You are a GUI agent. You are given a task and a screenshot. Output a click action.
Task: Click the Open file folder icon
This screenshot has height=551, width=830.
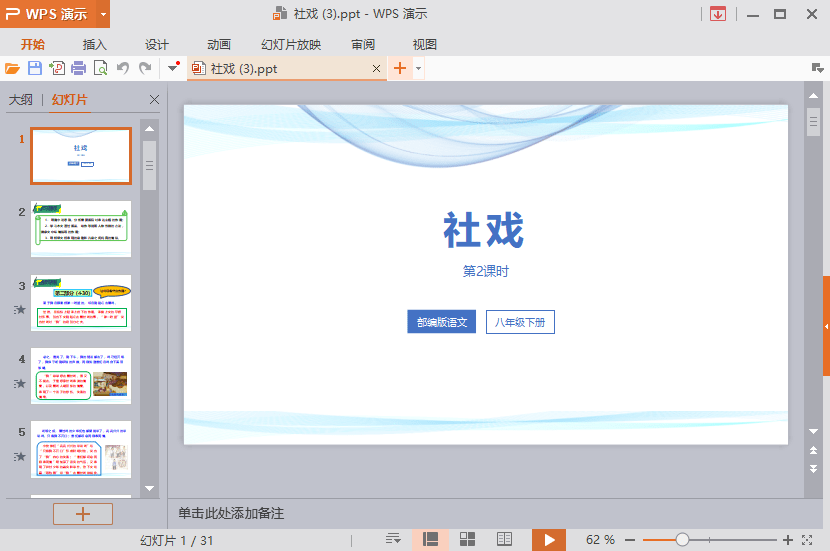(x=12, y=69)
